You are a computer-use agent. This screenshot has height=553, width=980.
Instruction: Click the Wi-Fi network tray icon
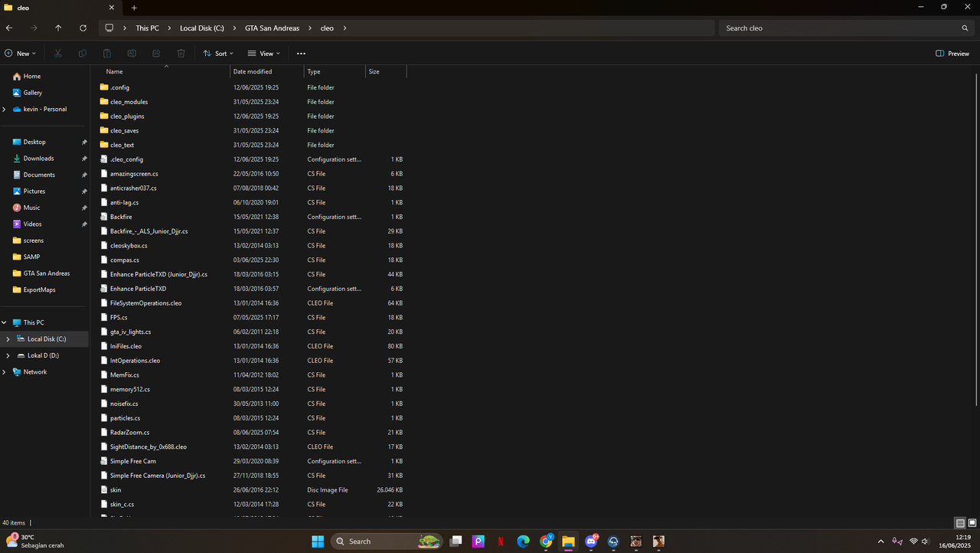point(913,542)
